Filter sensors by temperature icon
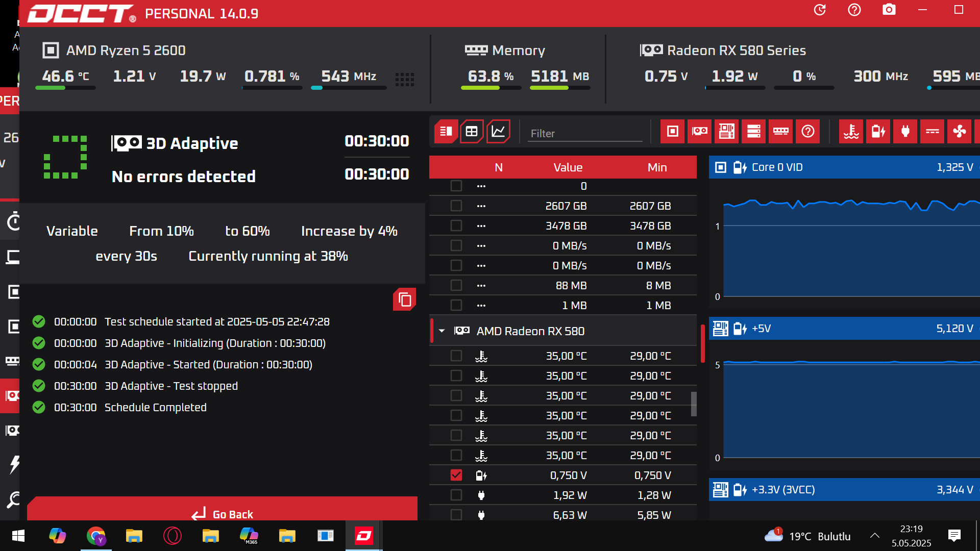Screen dimensions: 980x551 pos(851,132)
